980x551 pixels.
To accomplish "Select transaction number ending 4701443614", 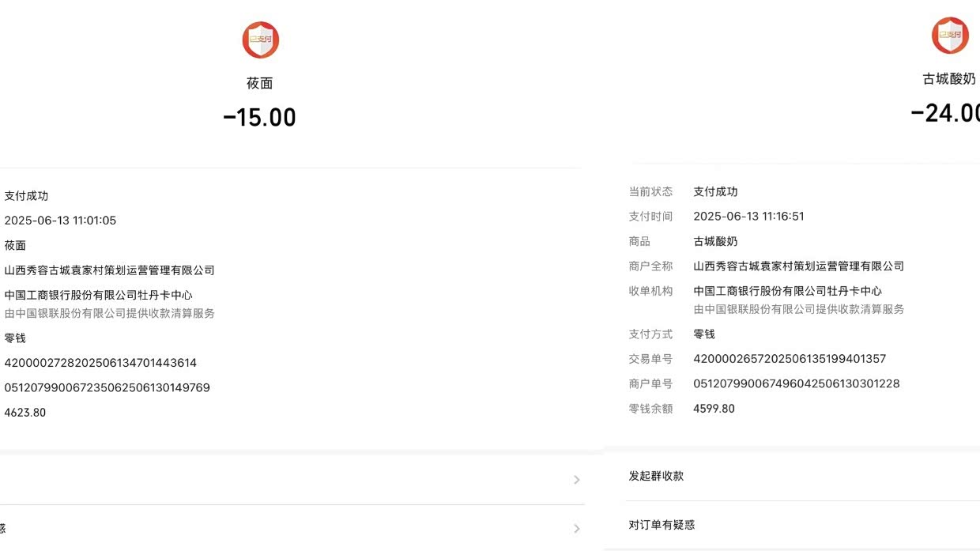I will [x=100, y=363].
